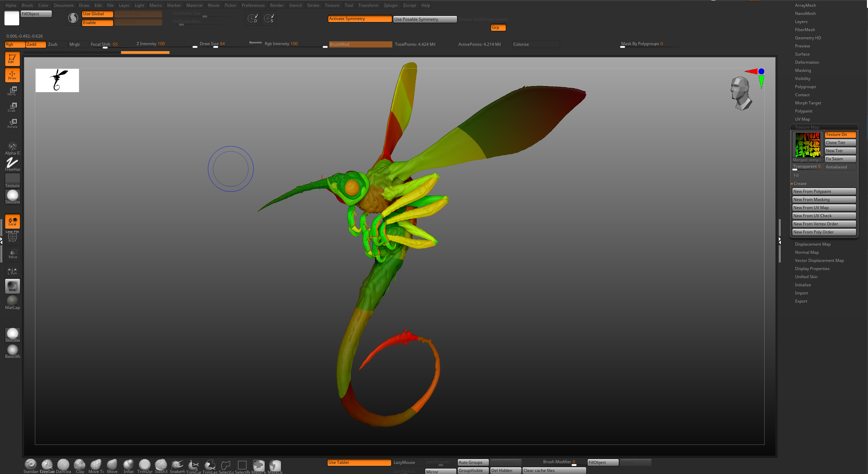Select the Scale transform tool icon

[x=13, y=107]
